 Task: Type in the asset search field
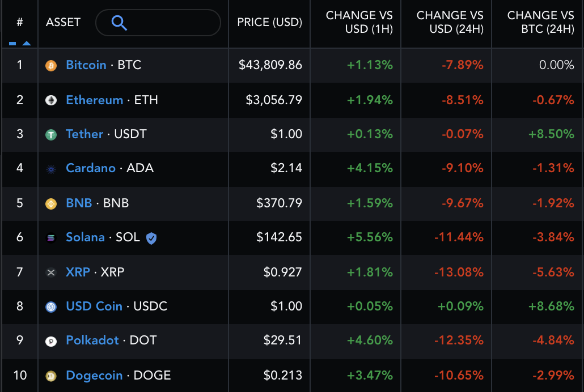(170, 23)
